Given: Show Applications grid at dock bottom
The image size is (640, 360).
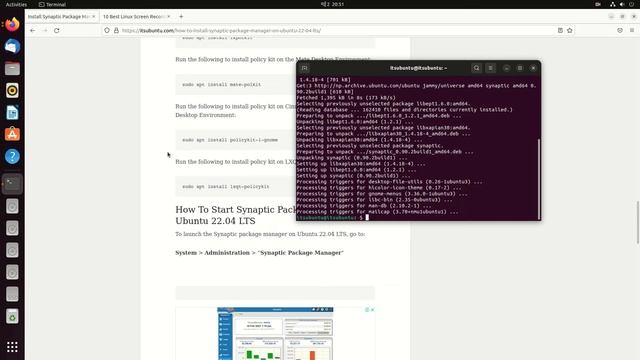Looking at the screenshot, I should pos(12,347).
